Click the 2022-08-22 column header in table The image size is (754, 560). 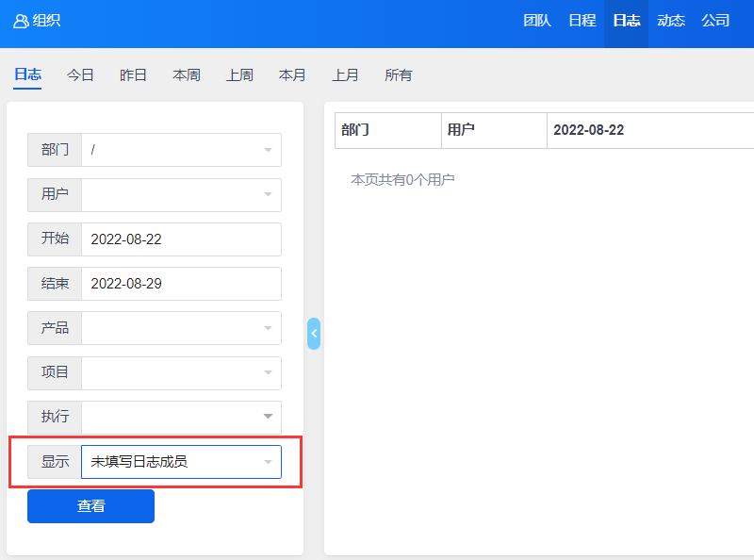click(650, 130)
